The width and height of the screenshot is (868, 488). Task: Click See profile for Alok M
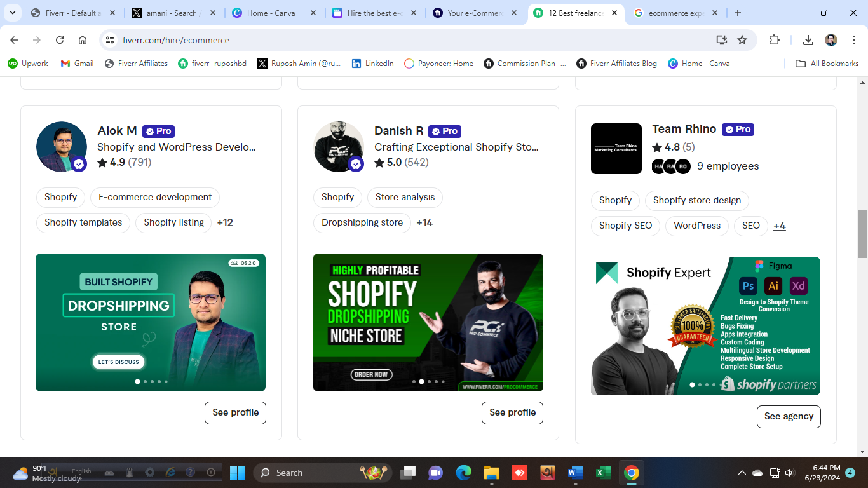click(235, 412)
